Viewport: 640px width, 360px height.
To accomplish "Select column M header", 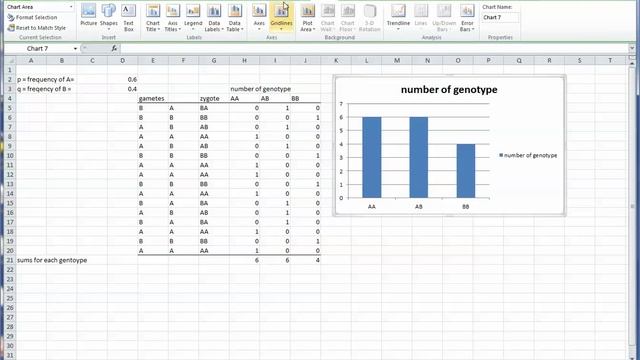I will pos(397,60).
